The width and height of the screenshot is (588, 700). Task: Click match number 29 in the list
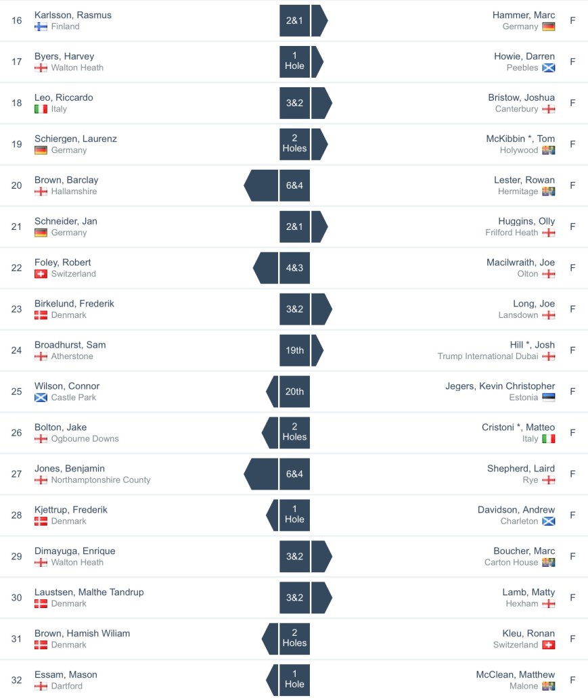coord(17,557)
